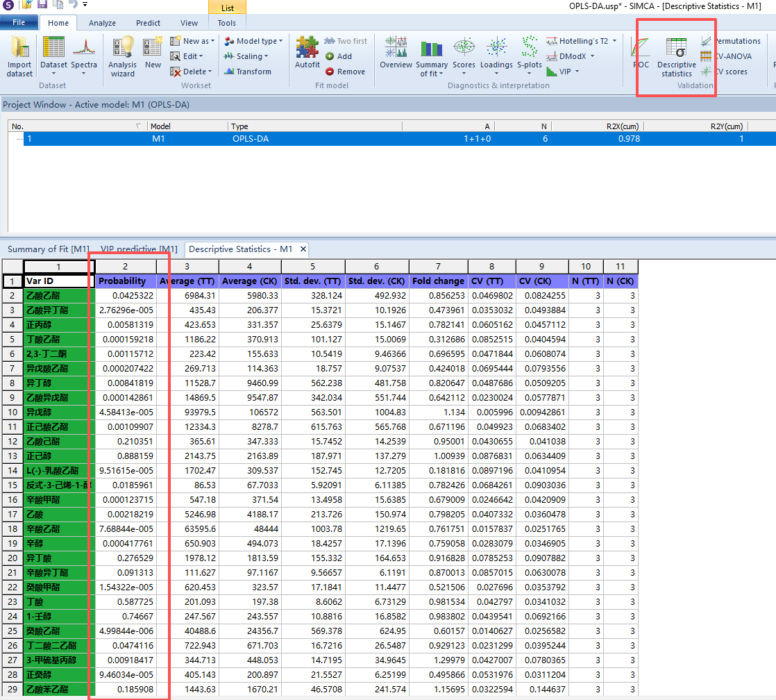
Task: Click the ROC validation icon
Action: pos(641,54)
